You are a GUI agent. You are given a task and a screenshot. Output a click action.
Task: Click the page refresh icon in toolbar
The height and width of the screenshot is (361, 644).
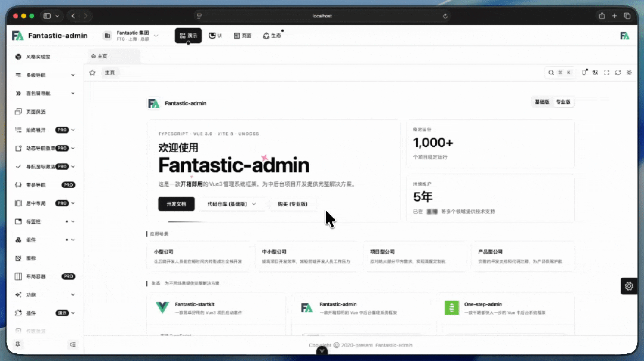(618, 73)
